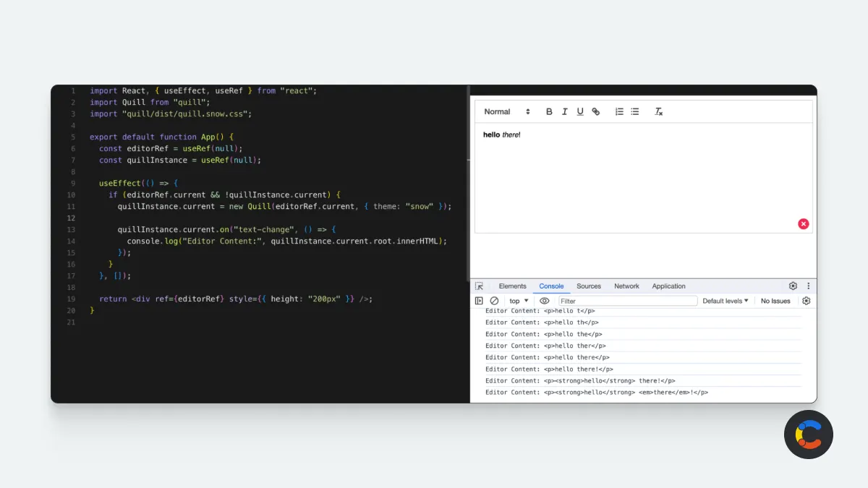Clear text formatting with Tx icon

(659, 111)
